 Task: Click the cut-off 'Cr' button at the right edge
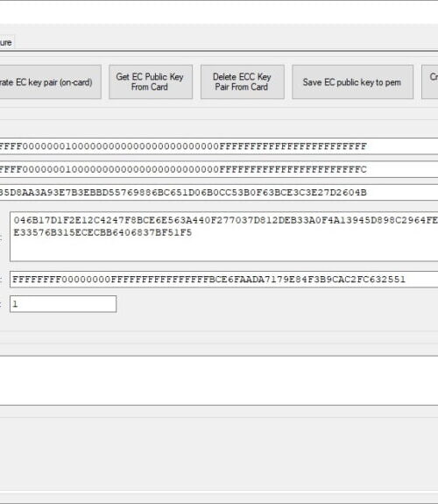pos(430,82)
